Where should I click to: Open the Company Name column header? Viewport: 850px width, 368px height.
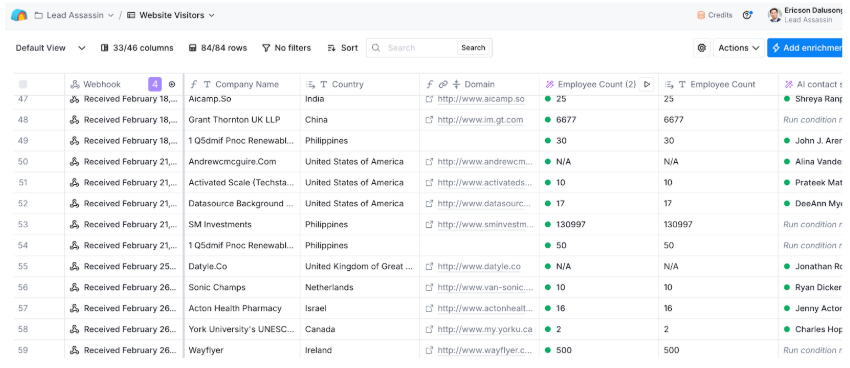click(x=242, y=85)
